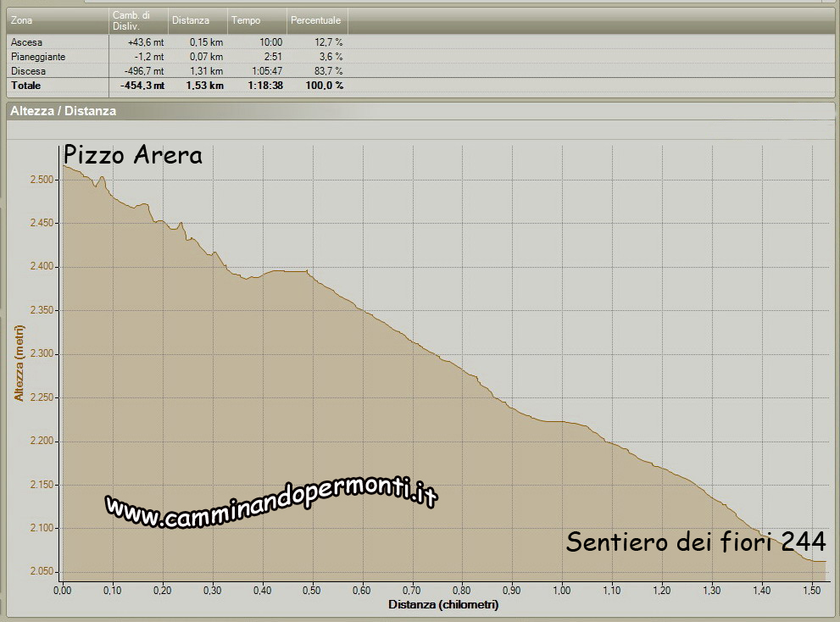This screenshot has height=622, width=840.
Task: Sort by the Zona column header
Action: (58, 21)
